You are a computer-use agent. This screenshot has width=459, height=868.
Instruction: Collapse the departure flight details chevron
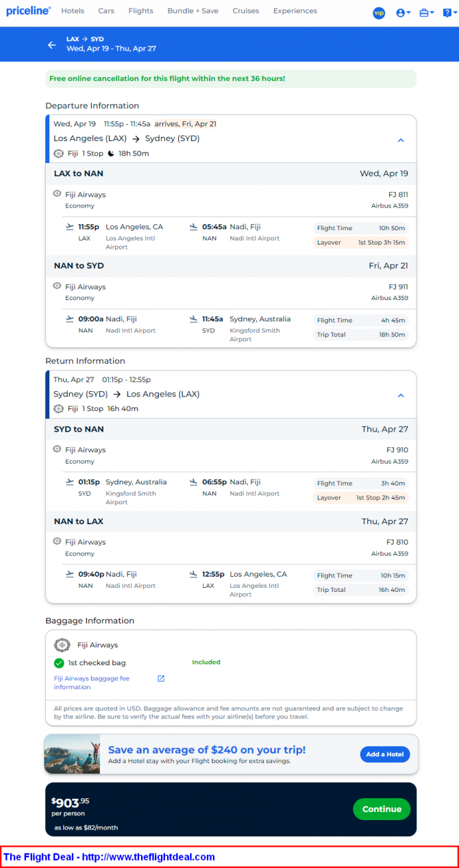[x=401, y=140]
